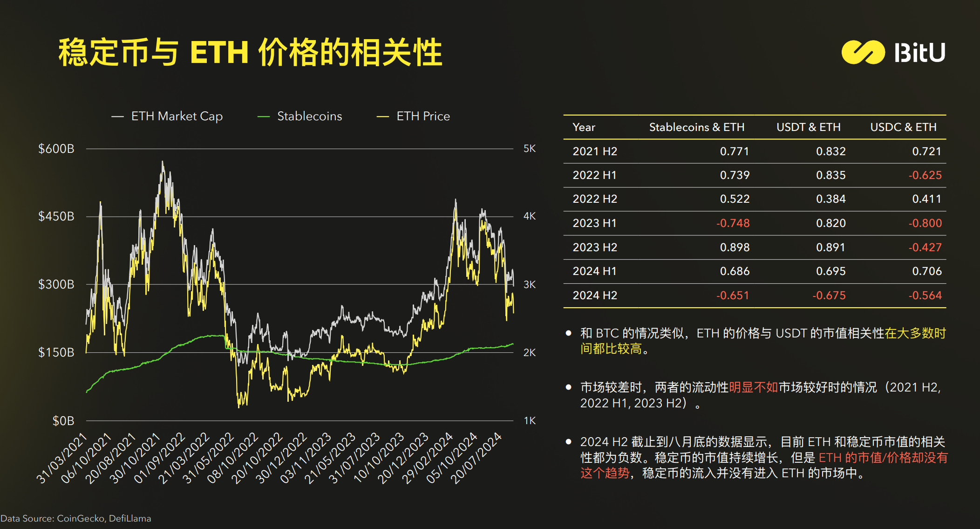Click the -0.625 value in 2022 H1 row
The image size is (980, 529).
(x=925, y=175)
